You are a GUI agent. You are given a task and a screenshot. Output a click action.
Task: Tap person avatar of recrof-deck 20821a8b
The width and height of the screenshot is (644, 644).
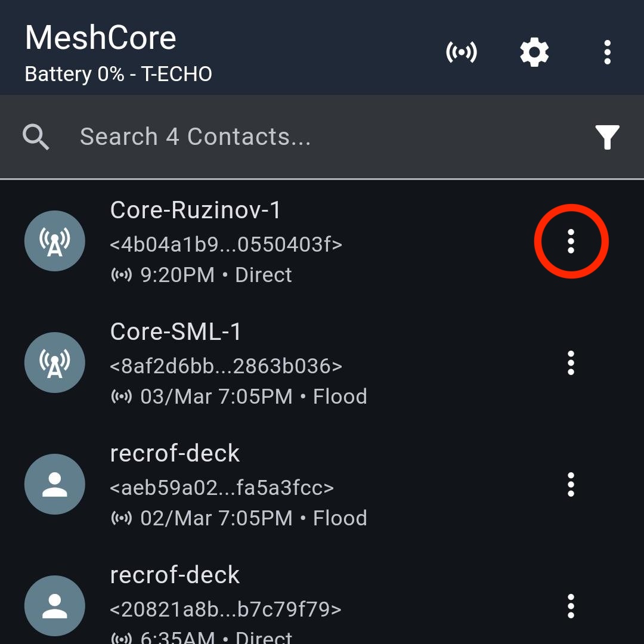(x=55, y=606)
